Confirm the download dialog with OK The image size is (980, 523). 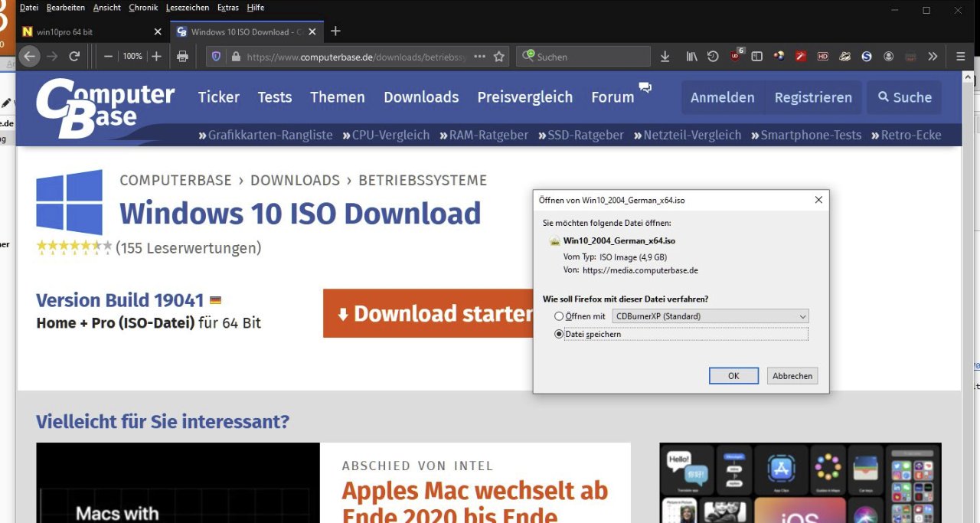(733, 376)
